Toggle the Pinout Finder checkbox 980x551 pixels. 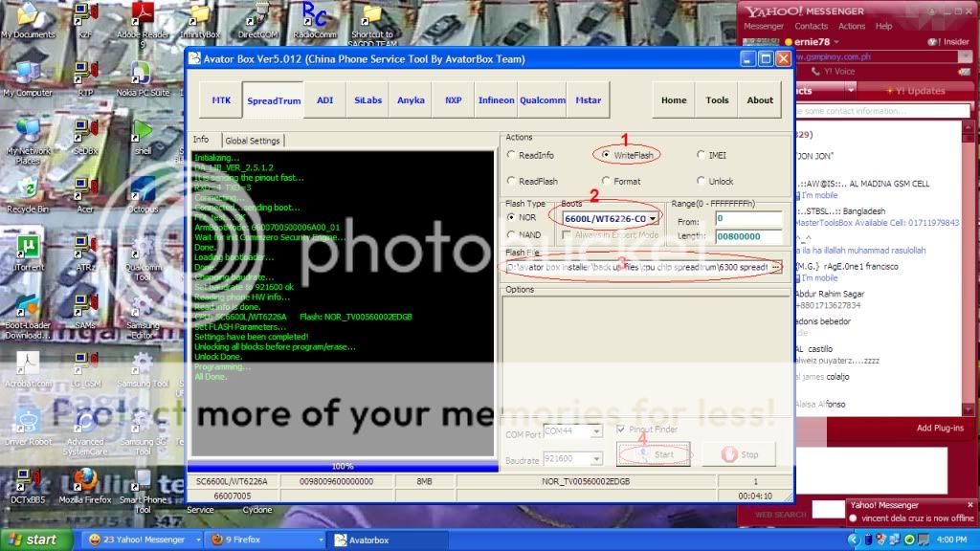621,430
